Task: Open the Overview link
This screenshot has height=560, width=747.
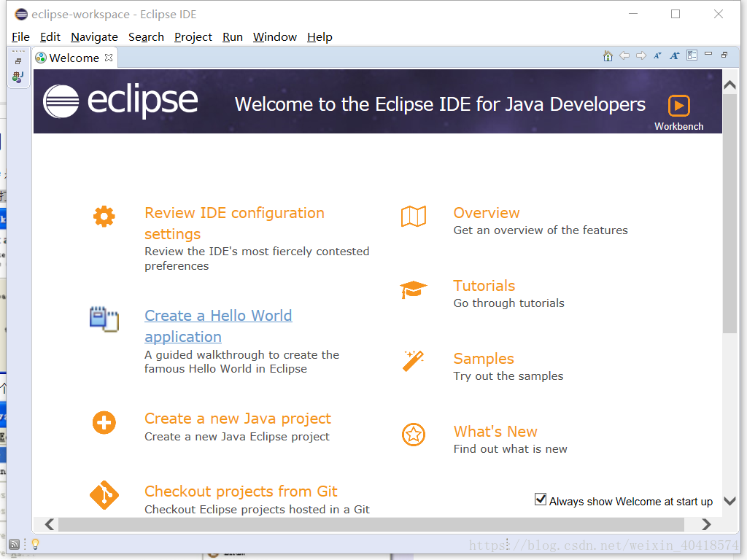Action: pyautogui.click(x=487, y=213)
